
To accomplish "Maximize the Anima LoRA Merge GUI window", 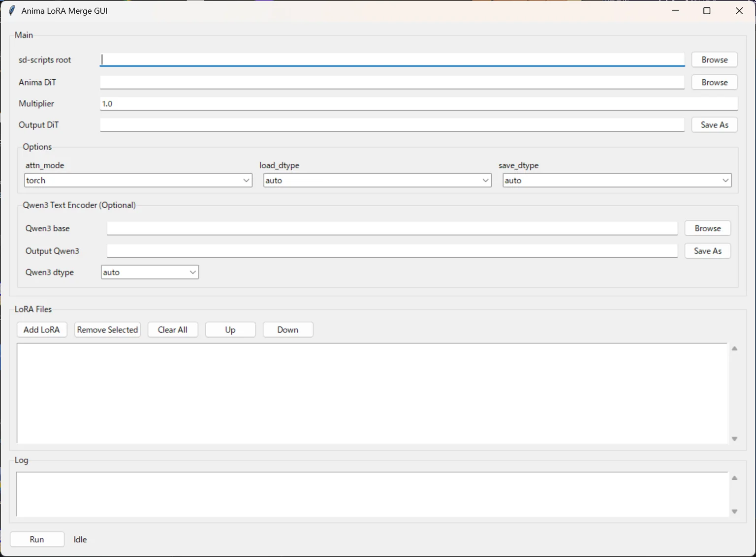I will pyautogui.click(x=707, y=11).
